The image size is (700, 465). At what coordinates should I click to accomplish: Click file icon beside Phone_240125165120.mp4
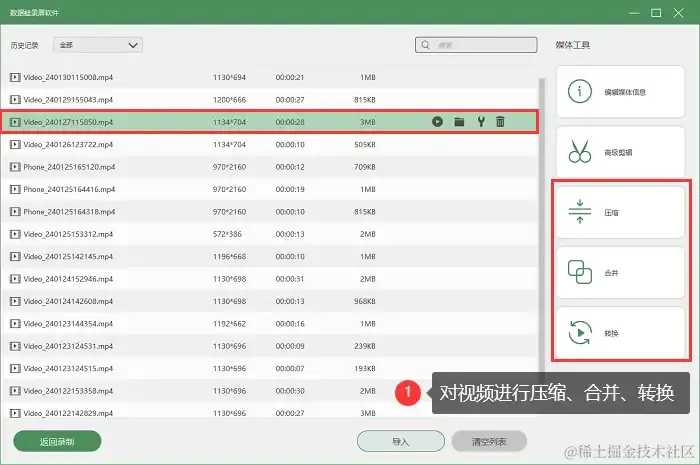15,167
